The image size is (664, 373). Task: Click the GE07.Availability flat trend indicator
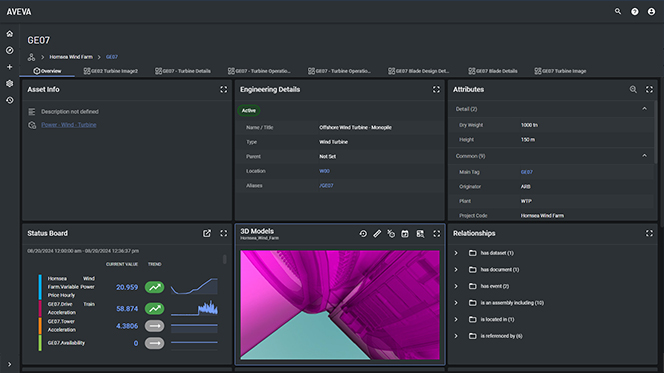pos(155,343)
